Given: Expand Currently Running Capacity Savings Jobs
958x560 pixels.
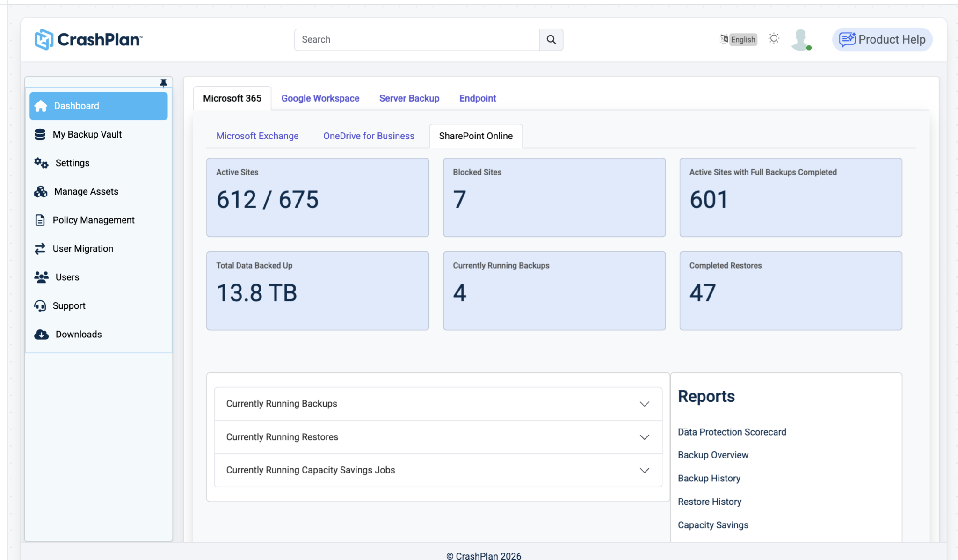Looking at the screenshot, I should [x=438, y=470].
